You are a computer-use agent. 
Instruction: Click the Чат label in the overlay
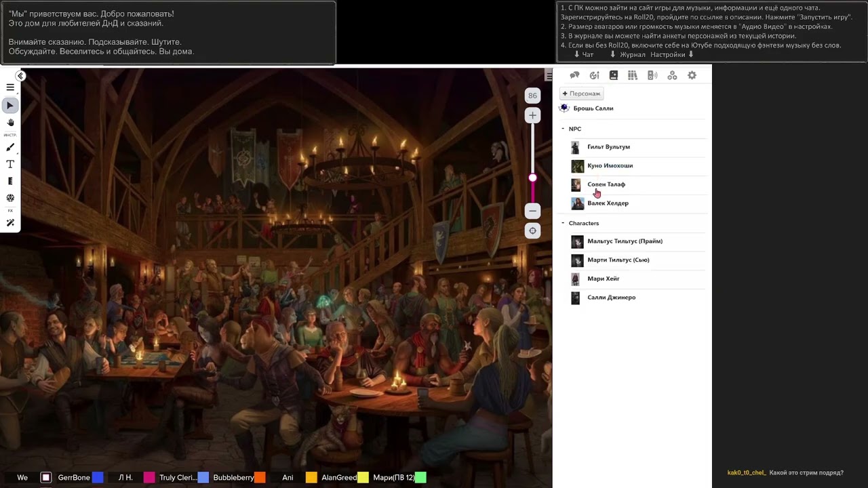point(588,55)
